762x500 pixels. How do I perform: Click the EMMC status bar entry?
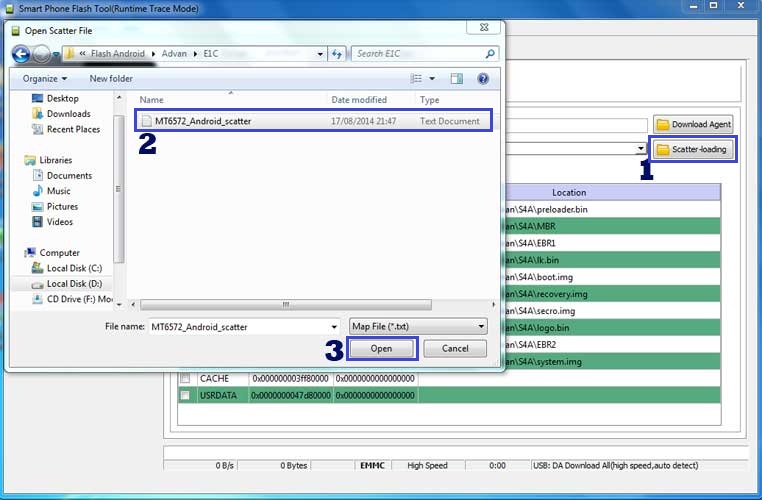(x=372, y=466)
